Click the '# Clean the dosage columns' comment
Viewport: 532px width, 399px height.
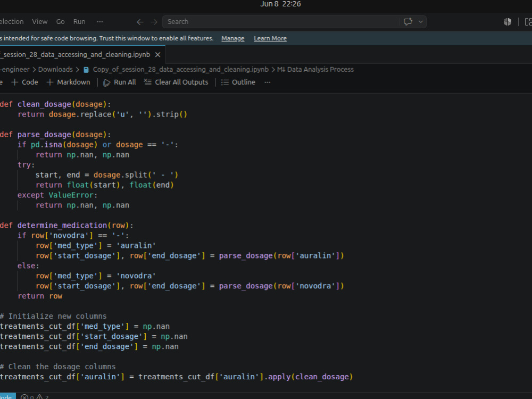57,367
